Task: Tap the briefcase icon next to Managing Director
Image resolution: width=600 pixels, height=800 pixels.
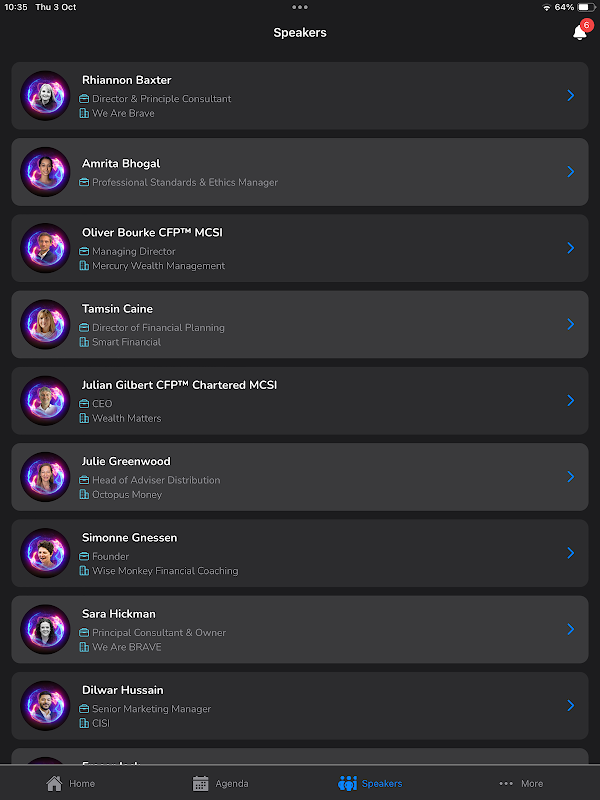Action: click(84, 251)
